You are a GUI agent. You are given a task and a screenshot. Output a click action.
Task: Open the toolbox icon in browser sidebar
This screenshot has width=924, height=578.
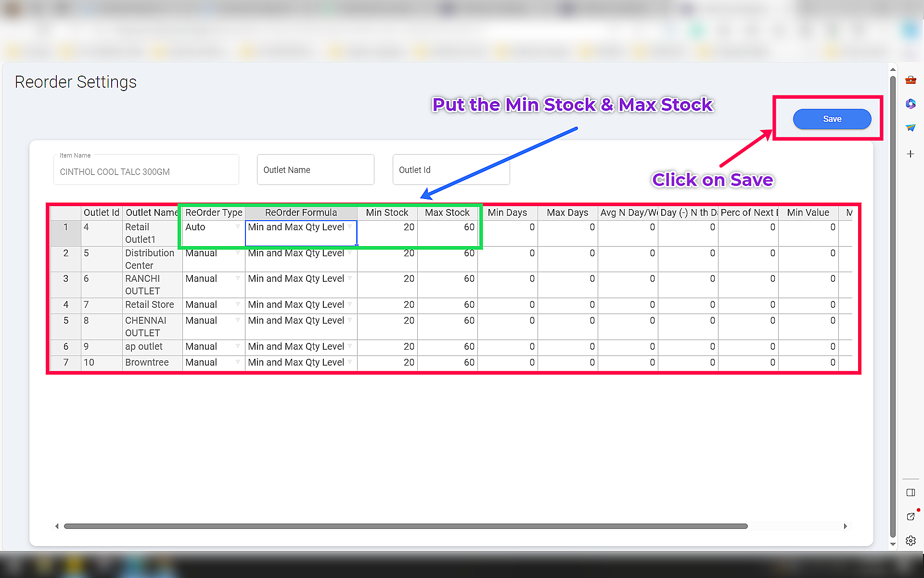click(x=910, y=80)
